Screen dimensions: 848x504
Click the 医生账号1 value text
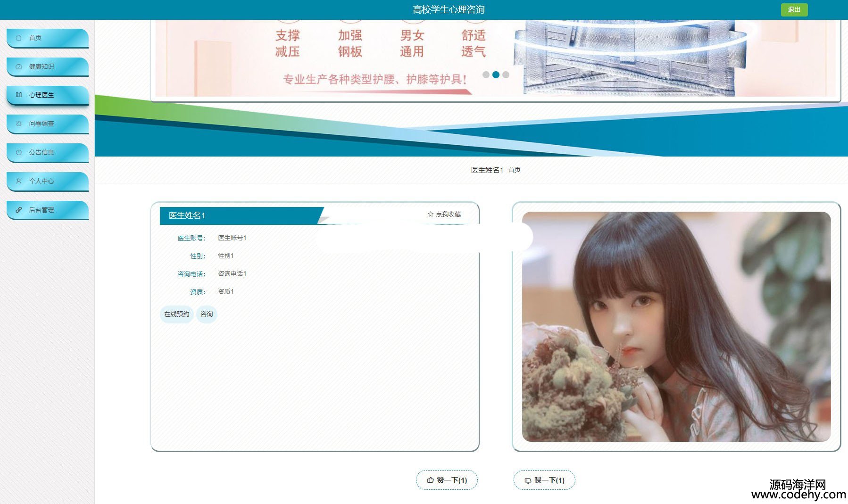click(232, 238)
